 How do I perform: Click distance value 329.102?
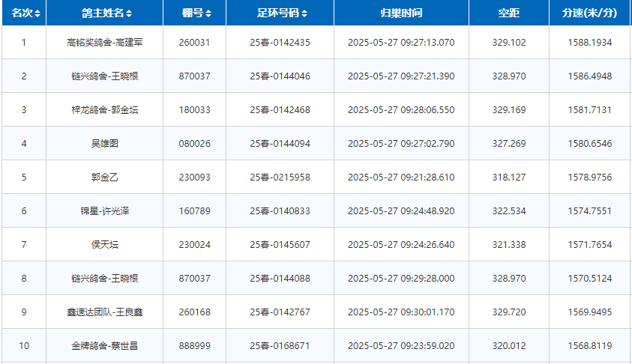(509, 42)
